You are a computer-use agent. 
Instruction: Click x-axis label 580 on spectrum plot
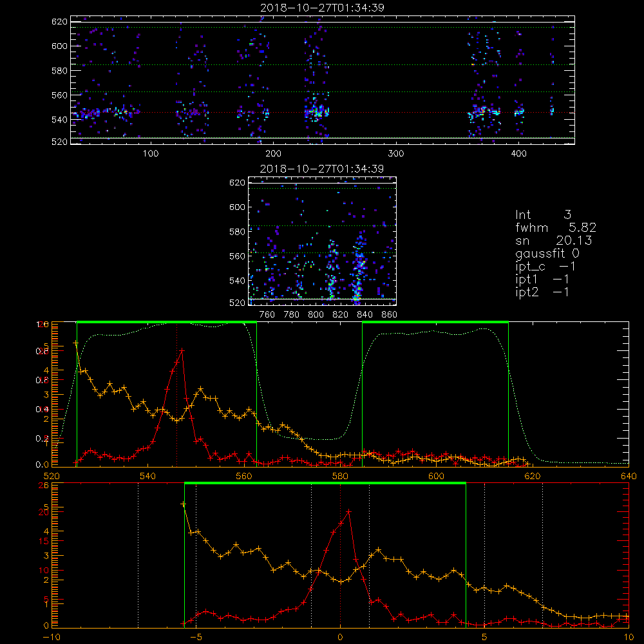(x=340, y=477)
